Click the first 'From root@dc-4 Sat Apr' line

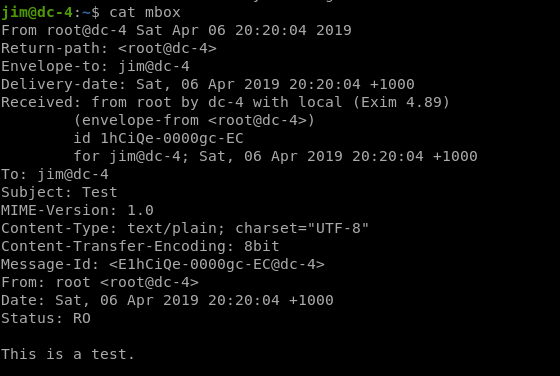[176, 30]
